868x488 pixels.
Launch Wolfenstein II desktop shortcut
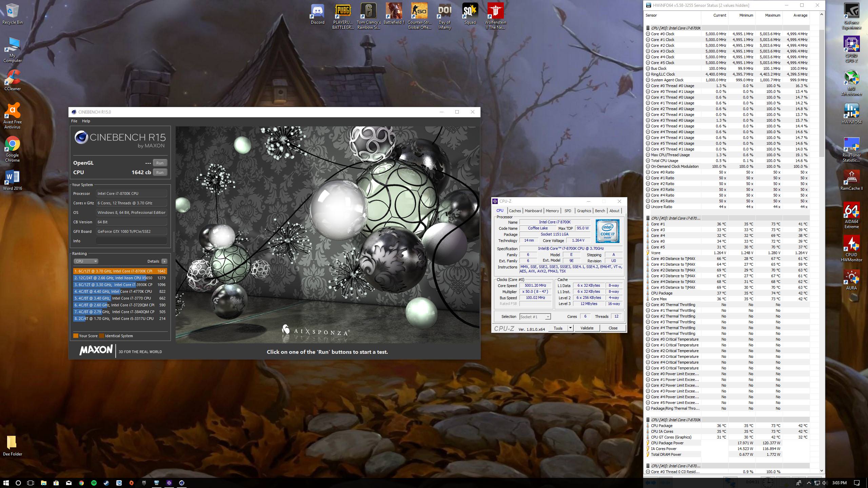[495, 16]
